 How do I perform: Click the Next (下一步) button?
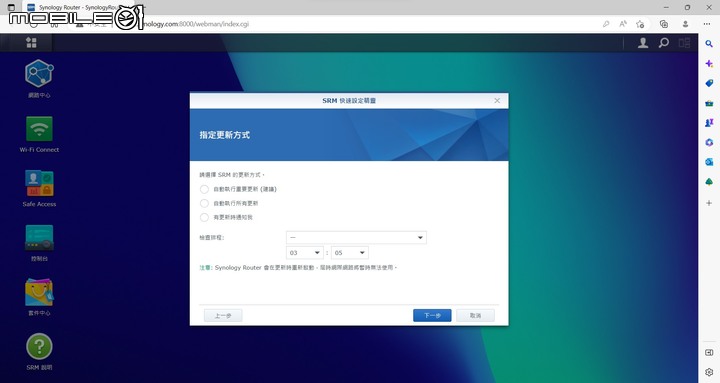point(432,315)
